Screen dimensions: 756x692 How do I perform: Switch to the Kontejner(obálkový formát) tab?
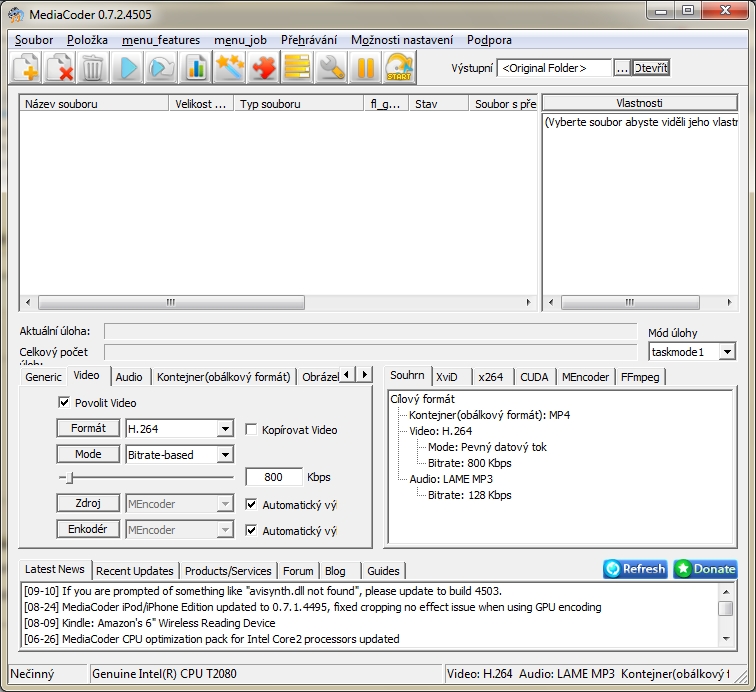point(224,377)
